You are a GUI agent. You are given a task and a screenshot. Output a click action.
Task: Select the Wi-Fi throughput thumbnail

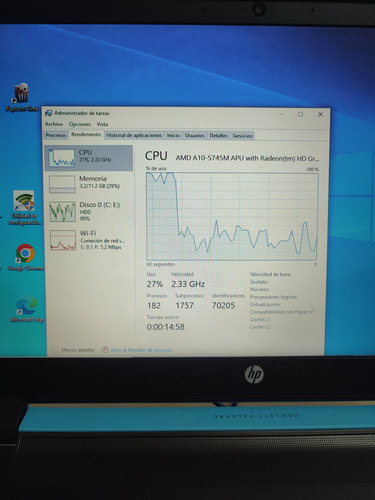[63, 240]
